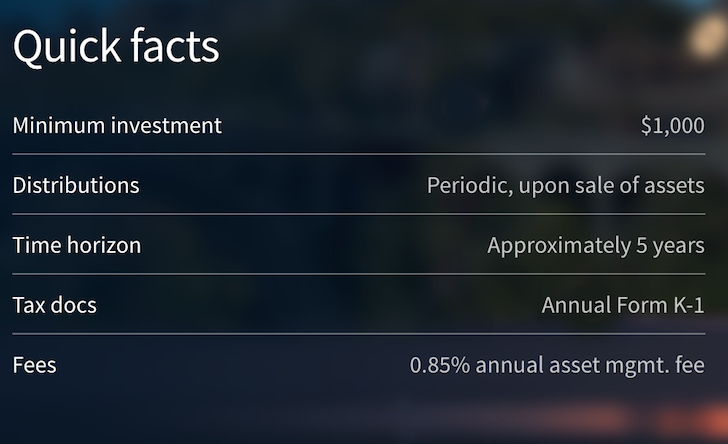
Task: Click the $1,000 minimum investment value
Action: pos(673,126)
